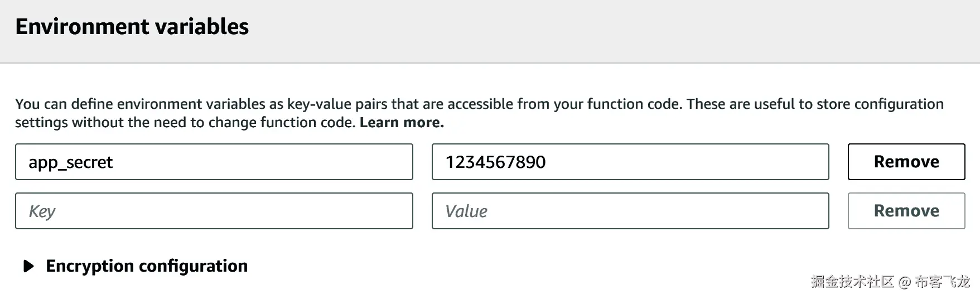Click the watermark text in bottom corner
The width and height of the screenshot is (980, 299).
890,282
